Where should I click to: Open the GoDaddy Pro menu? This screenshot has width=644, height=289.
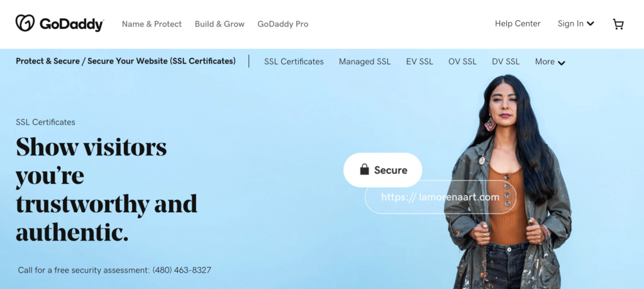pyautogui.click(x=282, y=25)
